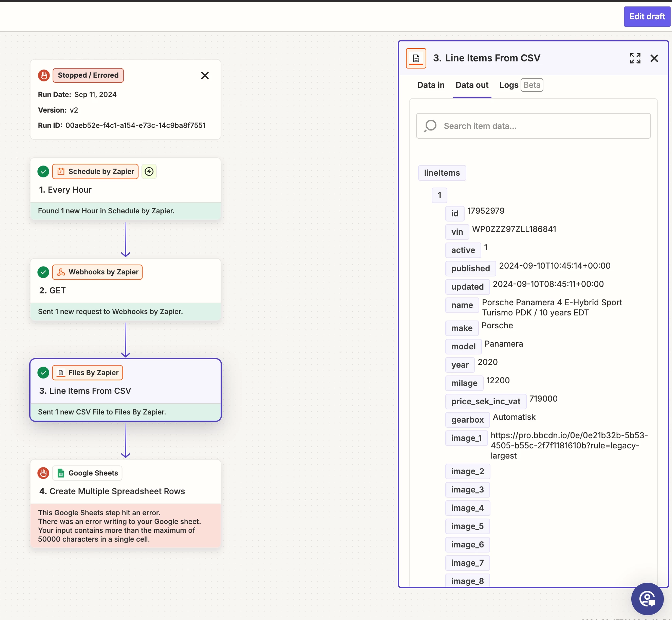Viewport: 672px width, 620px height.
Task: Click the green checkmark on Webhooks step
Action: pos(43,272)
